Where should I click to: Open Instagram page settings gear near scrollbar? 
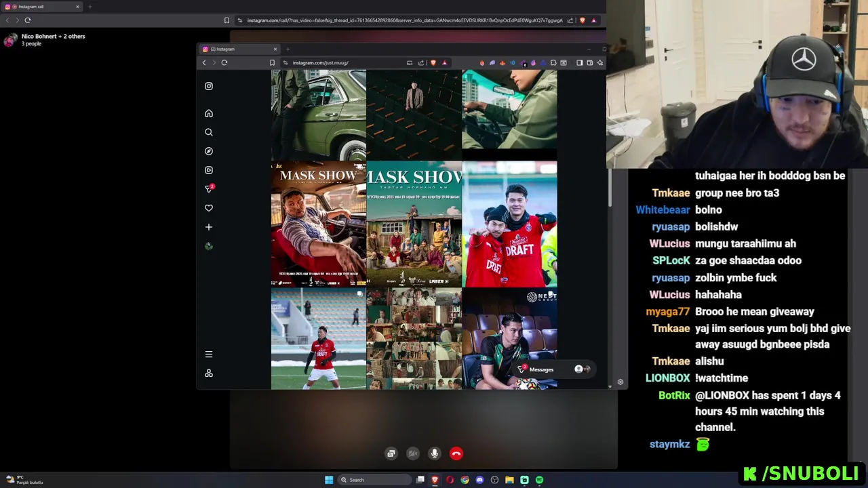coord(620,382)
